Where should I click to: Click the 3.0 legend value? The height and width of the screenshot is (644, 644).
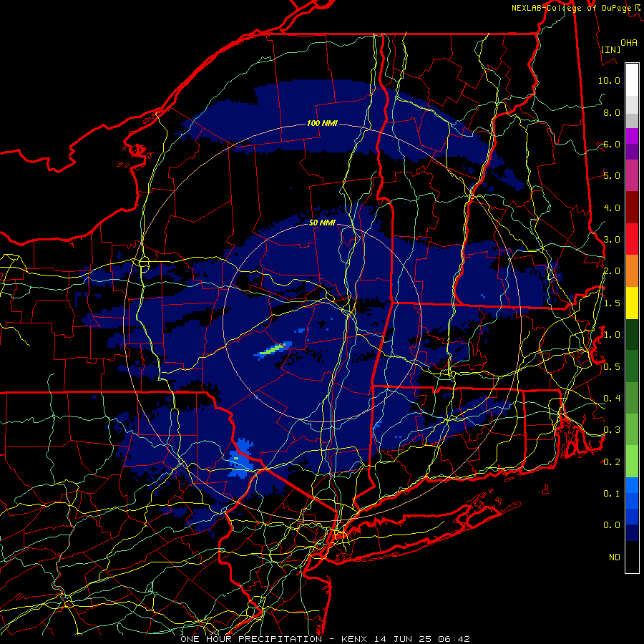(612, 240)
